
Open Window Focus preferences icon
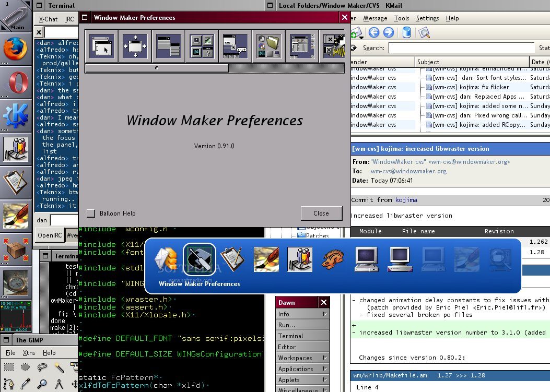pos(102,46)
